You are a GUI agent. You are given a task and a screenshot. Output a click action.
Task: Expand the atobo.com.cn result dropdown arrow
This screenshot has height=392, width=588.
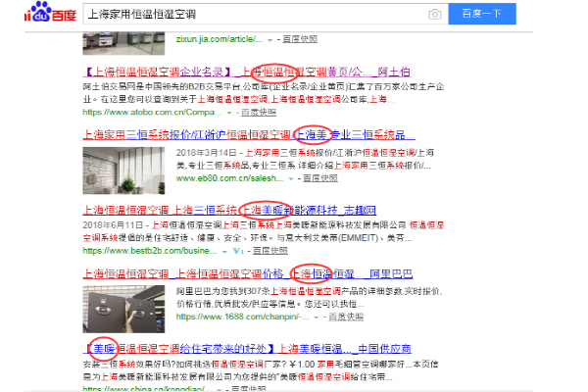229,113
